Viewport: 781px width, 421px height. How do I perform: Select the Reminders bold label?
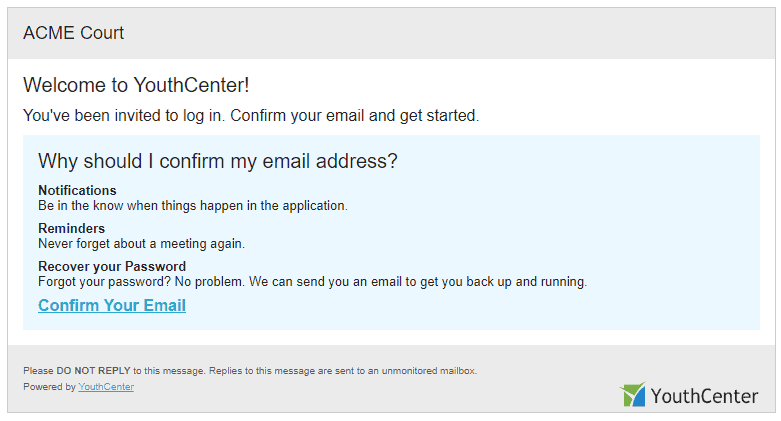[72, 228]
